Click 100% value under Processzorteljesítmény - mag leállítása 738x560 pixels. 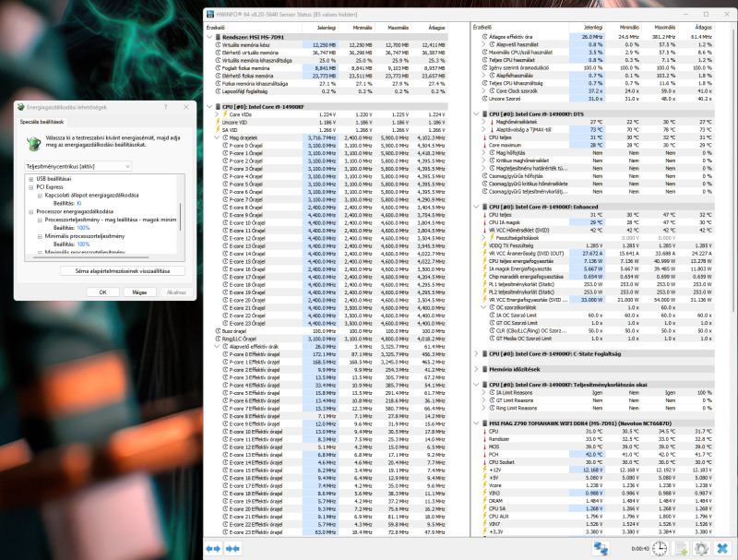click(x=83, y=228)
